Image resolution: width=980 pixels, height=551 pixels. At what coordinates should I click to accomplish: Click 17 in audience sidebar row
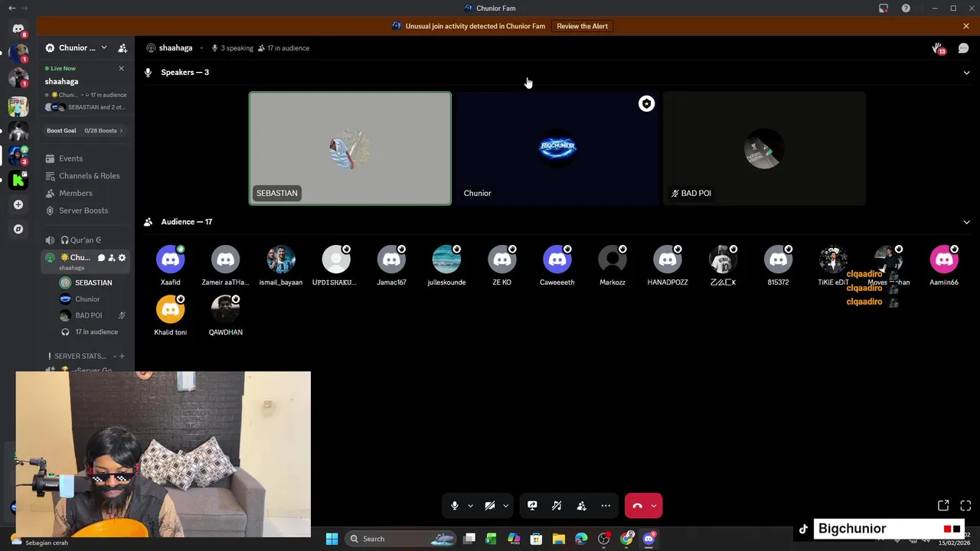93,332
